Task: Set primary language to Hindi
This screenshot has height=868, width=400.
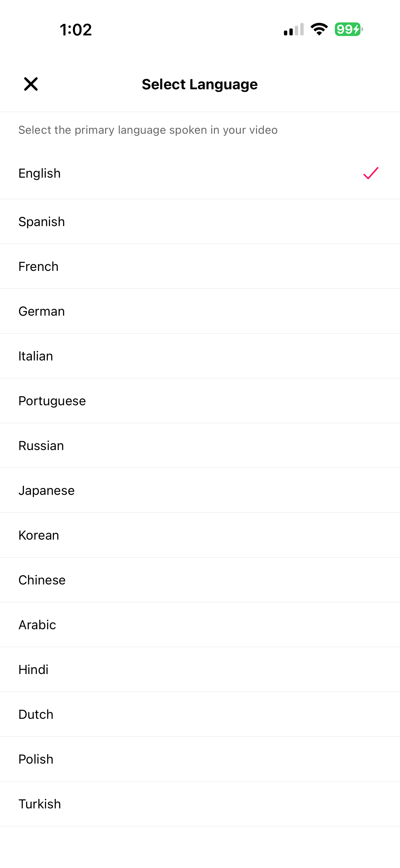Action: [33, 670]
